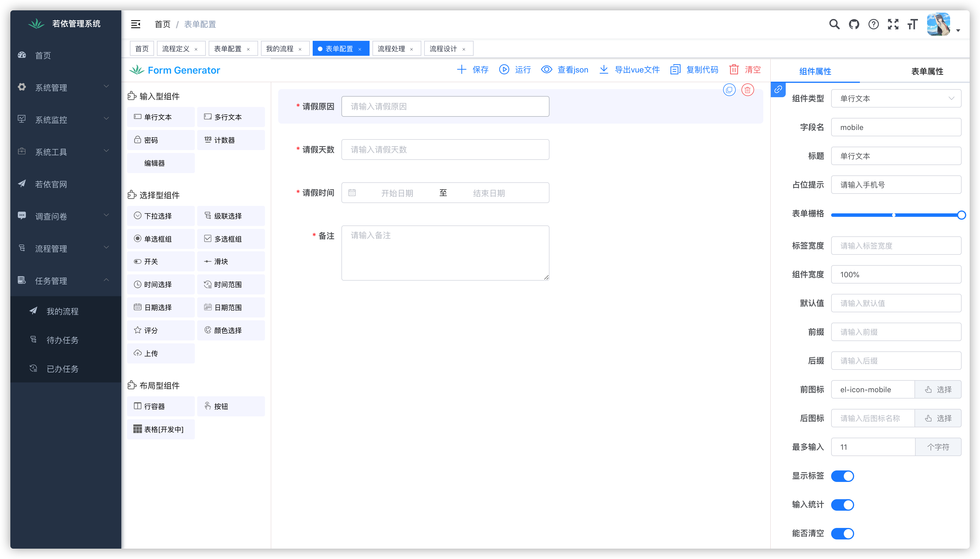The image size is (980, 559).
Task: Click the GitHub icon in header
Action: (x=854, y=24)
